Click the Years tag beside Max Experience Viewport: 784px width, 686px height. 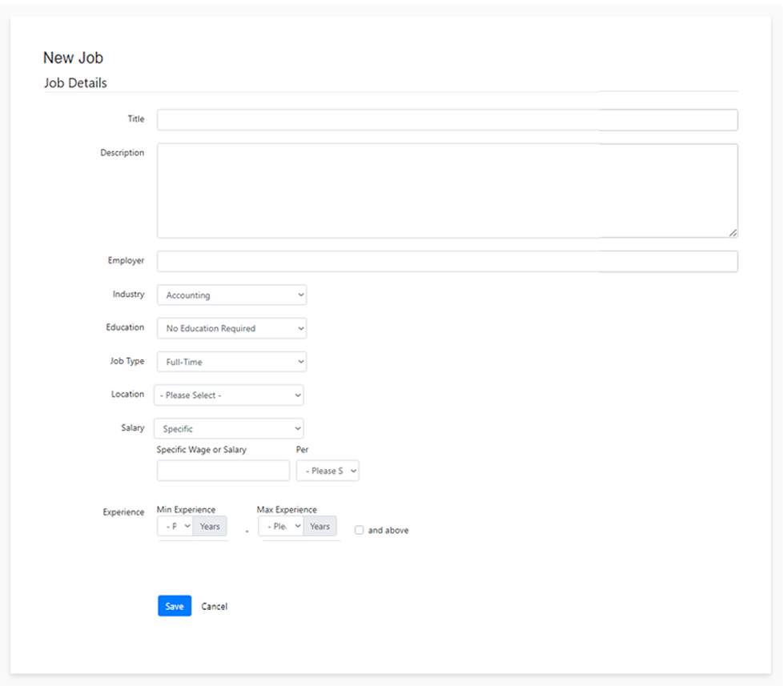320,527
